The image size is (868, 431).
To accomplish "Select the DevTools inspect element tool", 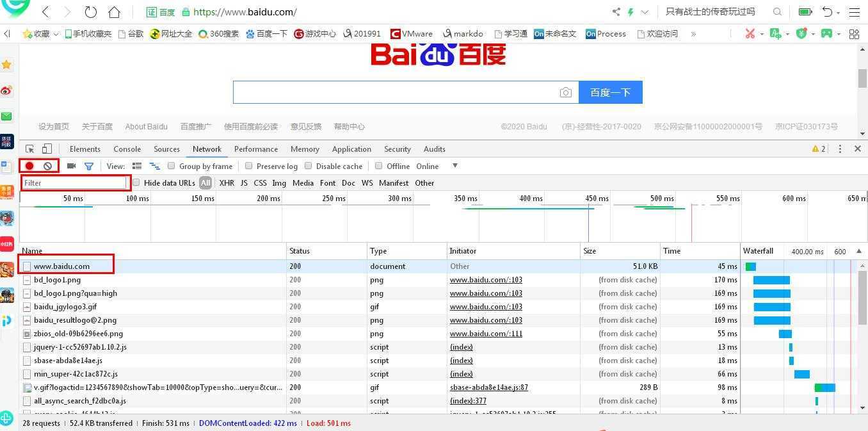I will 29,149.
